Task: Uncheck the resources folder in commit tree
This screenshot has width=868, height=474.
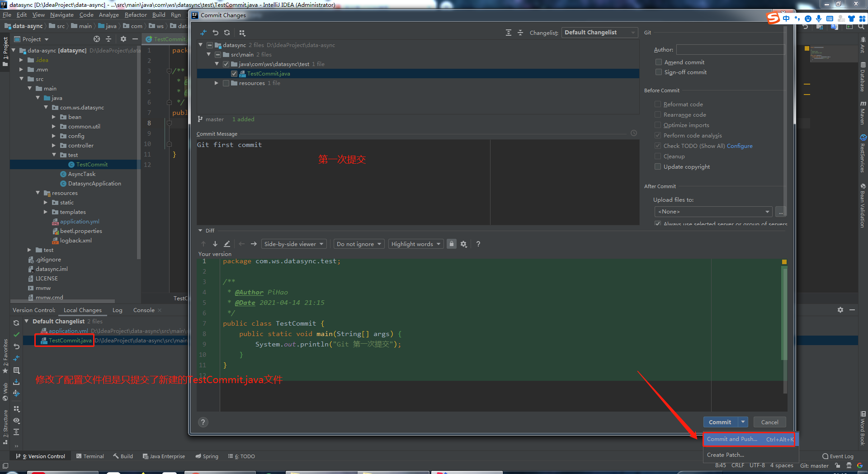Action: click(x=226, y=83)
